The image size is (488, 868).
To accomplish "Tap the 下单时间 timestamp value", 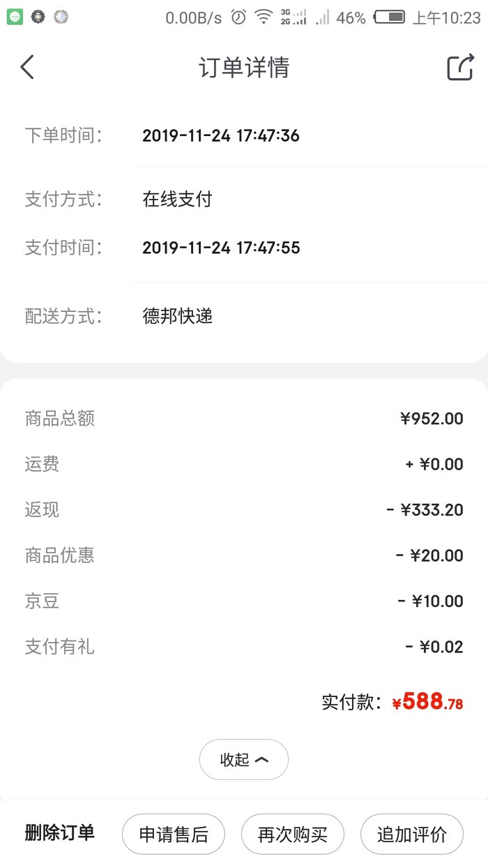I will click(221, 135).
